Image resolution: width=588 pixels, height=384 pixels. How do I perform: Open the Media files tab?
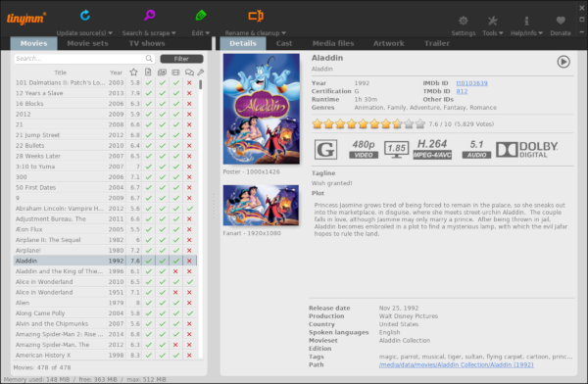point(333,43)
